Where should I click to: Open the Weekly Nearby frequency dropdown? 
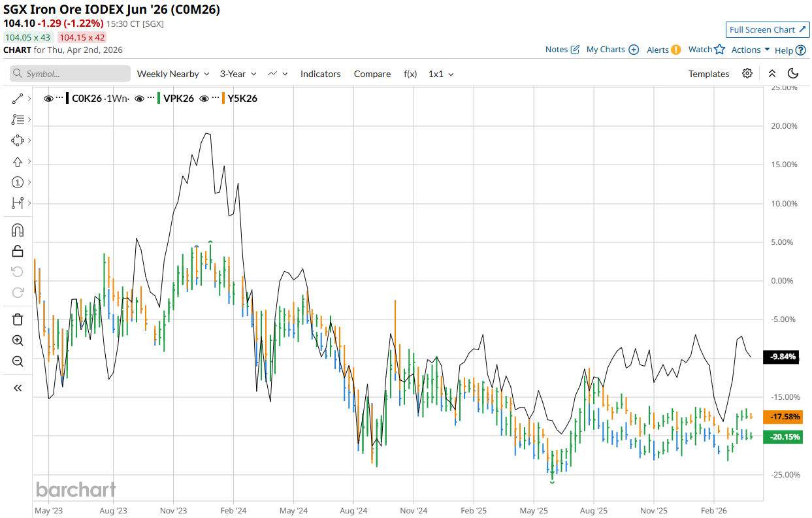point(172,74)
